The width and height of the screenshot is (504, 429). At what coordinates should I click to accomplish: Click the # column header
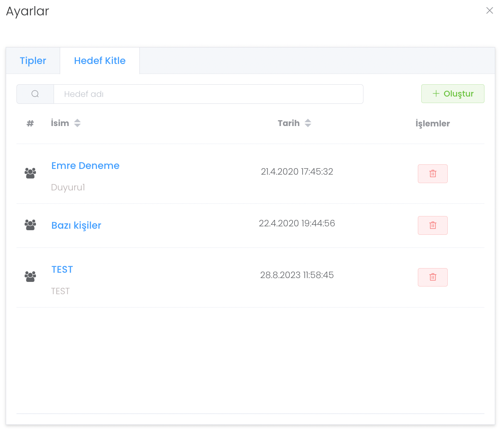[30, 123]
